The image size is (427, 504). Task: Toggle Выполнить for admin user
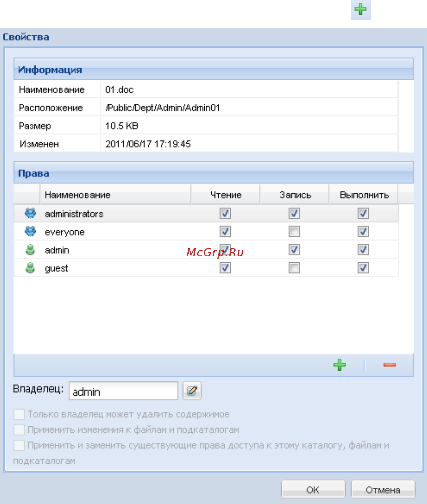point(363,250)
